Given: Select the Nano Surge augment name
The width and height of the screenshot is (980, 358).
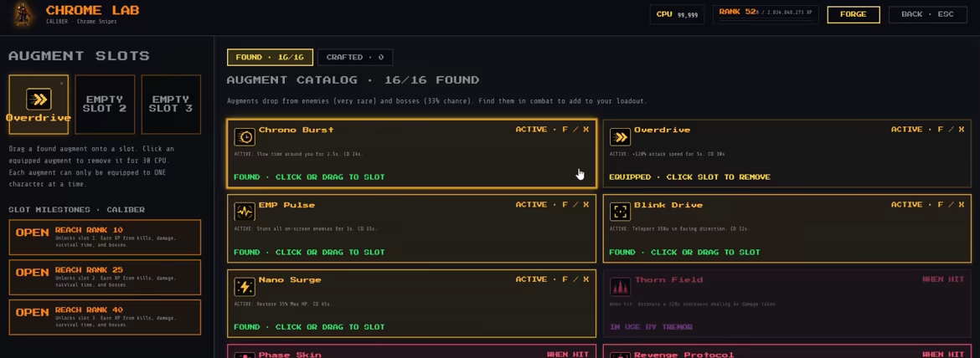Looking at the screenshot, I should coord(290,280).
